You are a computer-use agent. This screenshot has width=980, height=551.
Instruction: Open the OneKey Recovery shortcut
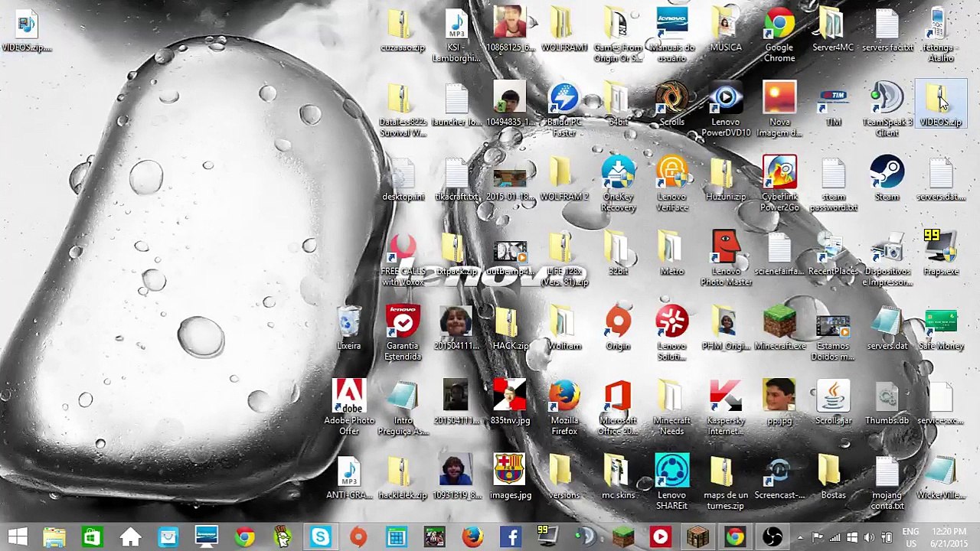point(618,184)
